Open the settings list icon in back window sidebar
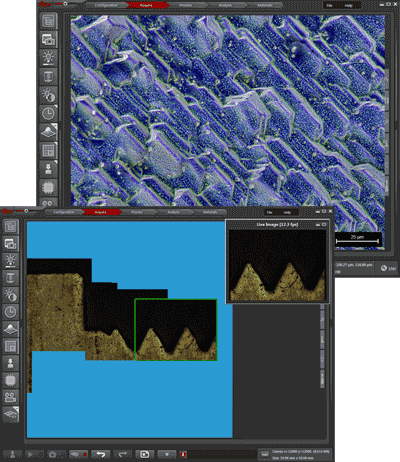 49,22
